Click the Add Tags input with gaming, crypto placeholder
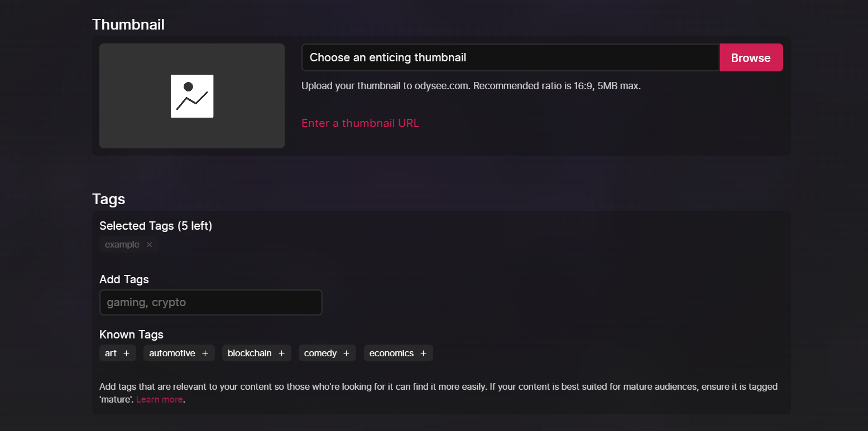The height and width of the screenshot is (431, 868). (x=210, y=302)
